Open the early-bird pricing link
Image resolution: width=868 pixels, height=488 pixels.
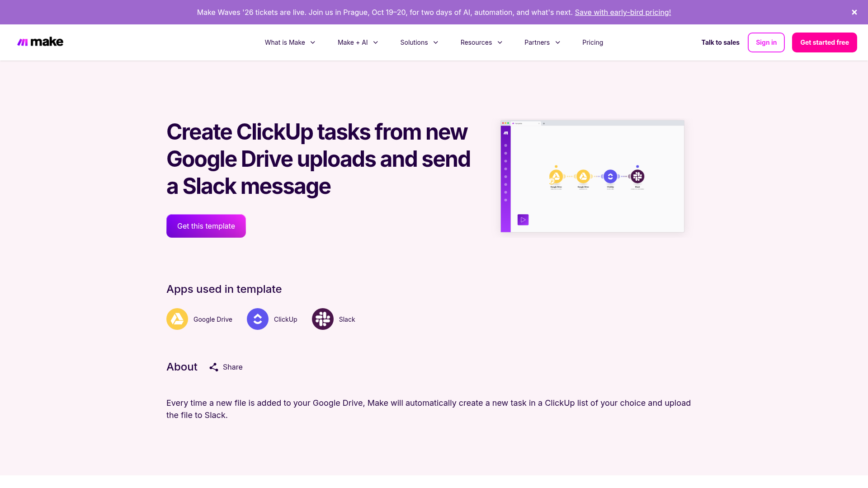point(623,12)
